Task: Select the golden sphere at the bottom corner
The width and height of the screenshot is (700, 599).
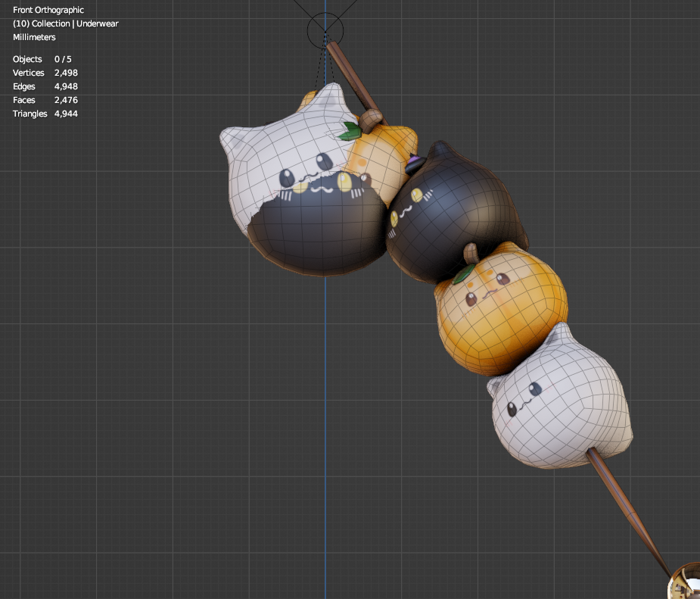Action: pos(686,582)
